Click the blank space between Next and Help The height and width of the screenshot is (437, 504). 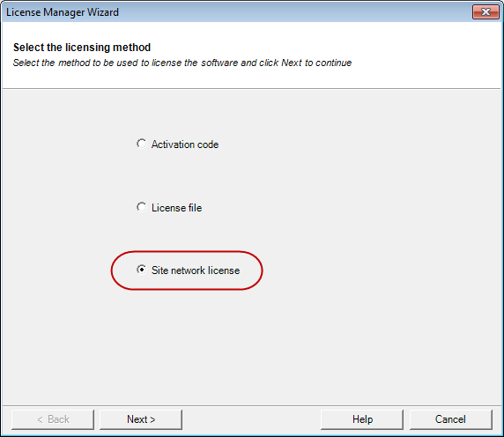(x=251, y=419)
